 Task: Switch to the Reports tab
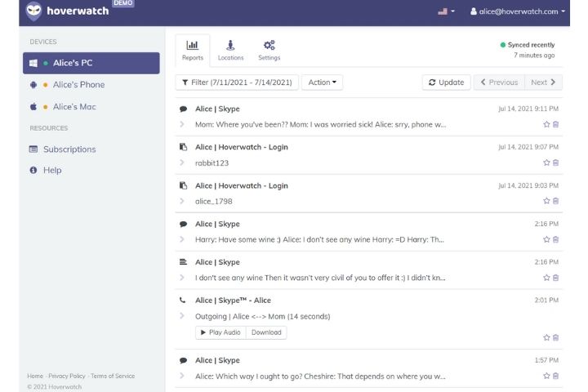click(x=193, y=51)
